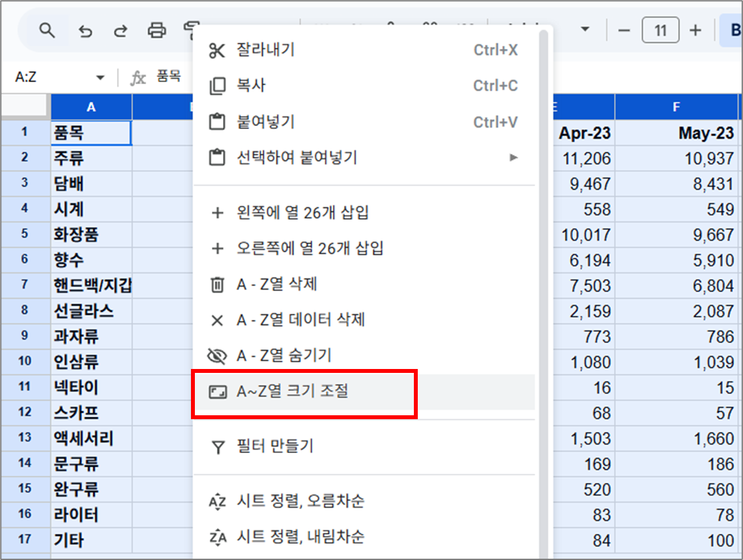Image resolution: width=743 pixels, height=560 pixels.
Task: Click the print icon in toolbar
Action: pos(157,31)
